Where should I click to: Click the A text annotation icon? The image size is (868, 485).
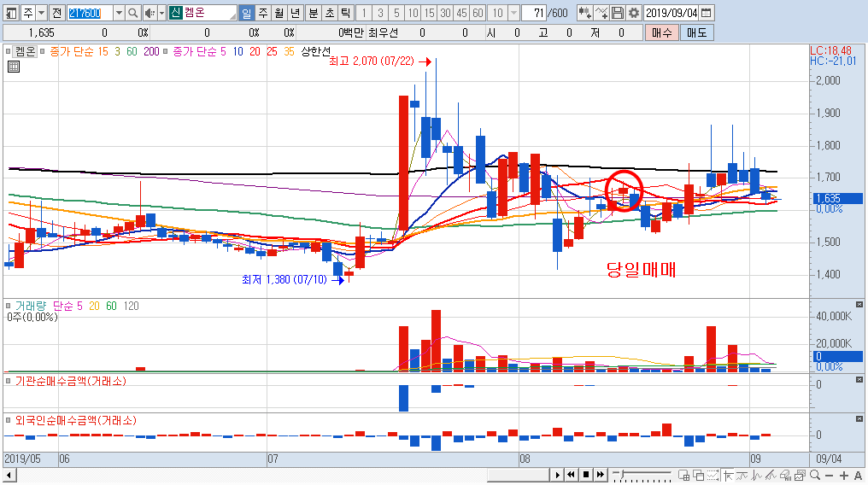pyautogui.click(x=858, y=475)
